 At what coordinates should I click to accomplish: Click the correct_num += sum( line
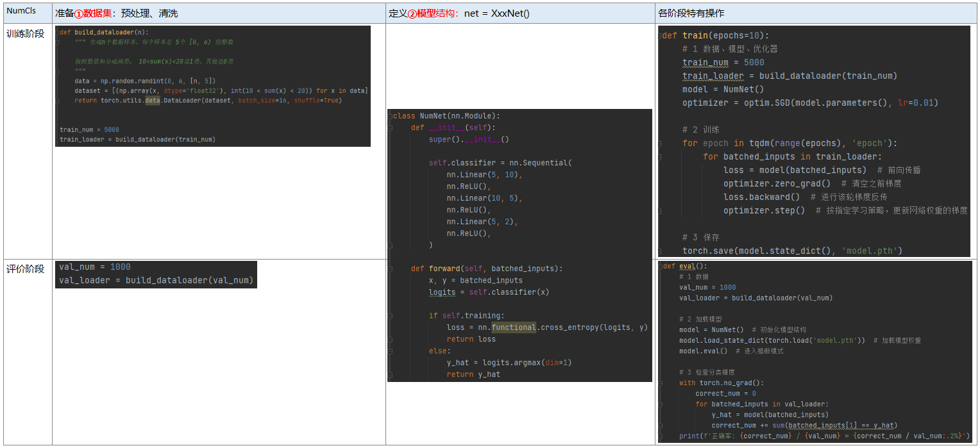[804, 425]
